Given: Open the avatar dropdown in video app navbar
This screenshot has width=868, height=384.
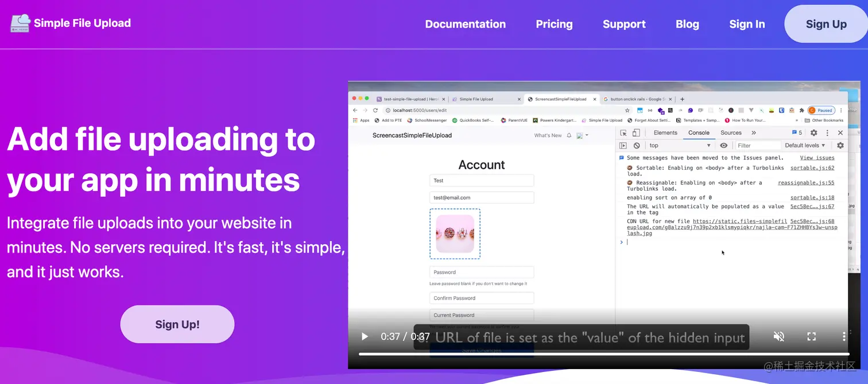Looking at the screenshot, I should [x=582, y=135].
